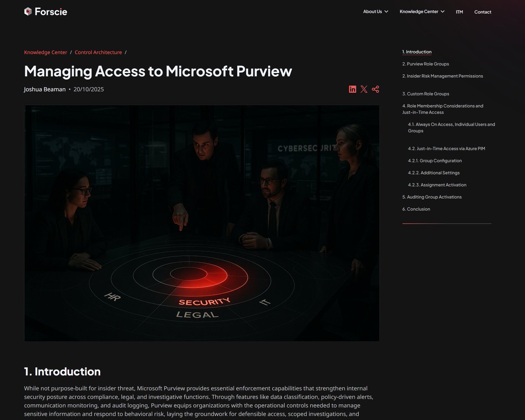
Task: Jump to Assignment Activation subsection
Action: [437, 184]
